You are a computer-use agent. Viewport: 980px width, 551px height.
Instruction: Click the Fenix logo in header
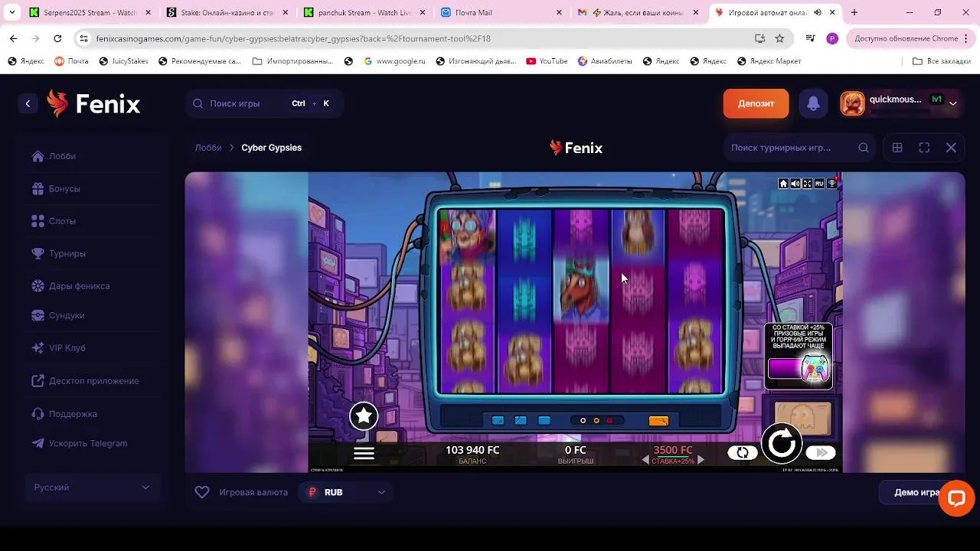click(93, 103)
